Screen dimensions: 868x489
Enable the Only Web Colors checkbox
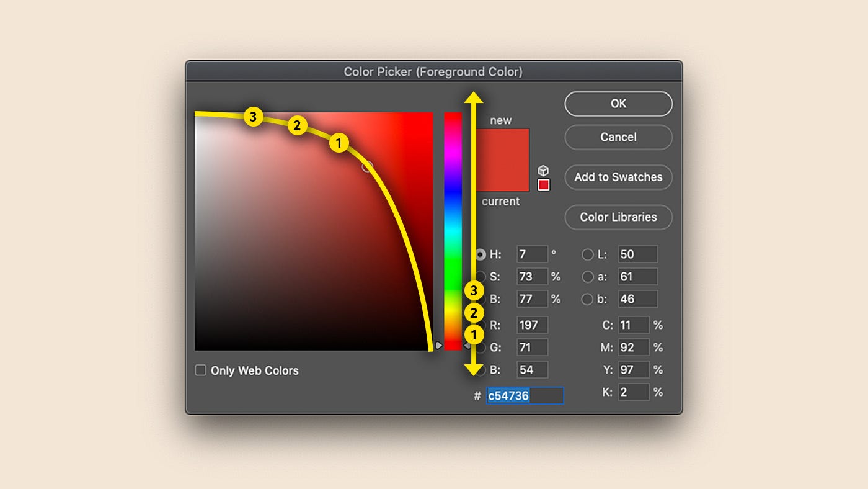(x=200, y=370)
